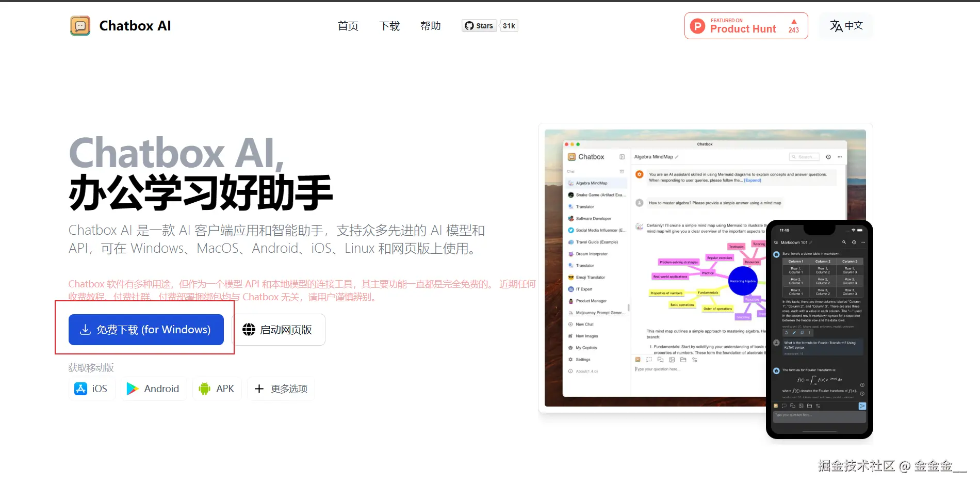Select Travel Guide (Example) in the screenshot sidebar
This screenshot has height=486, width=980.
tap(596, 242)
